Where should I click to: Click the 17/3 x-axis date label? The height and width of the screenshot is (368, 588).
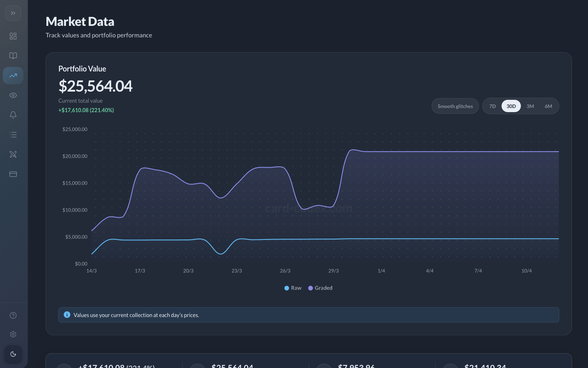point(140,271)
